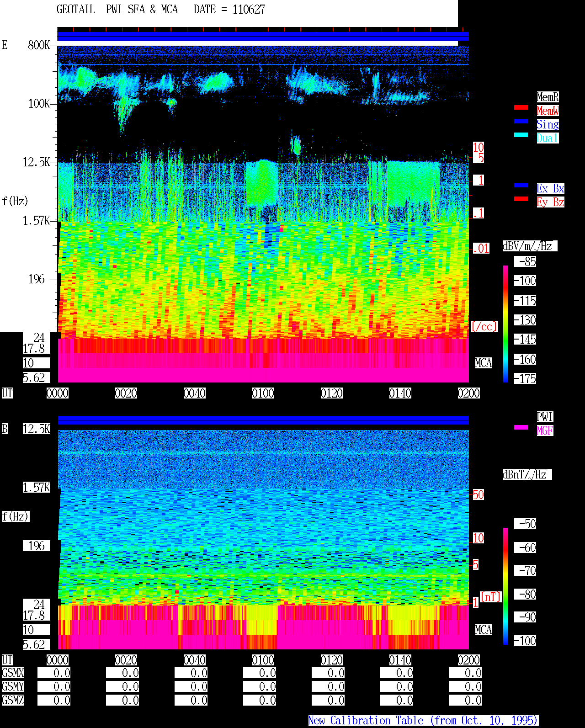Select the MemR legend label
Image resolution: width=585 pixels, height=728 pixels.
click(x=548, y=97)
